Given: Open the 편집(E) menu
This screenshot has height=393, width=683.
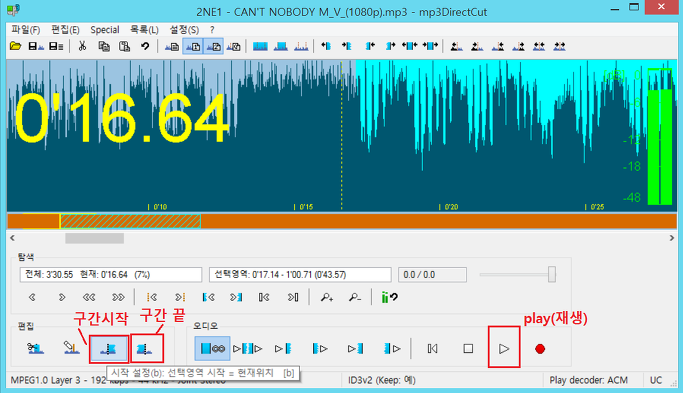Looking at the screenshot, I should pos(65,30).
